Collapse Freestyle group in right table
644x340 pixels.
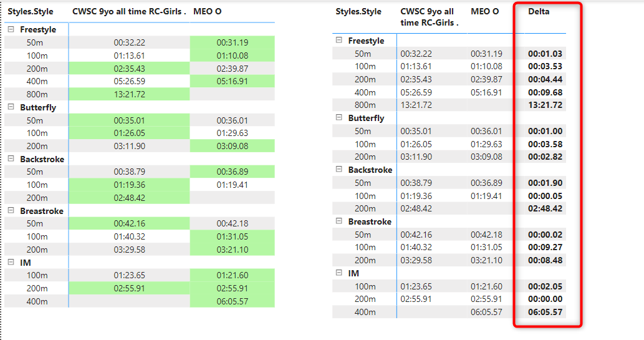pos(339,40)
